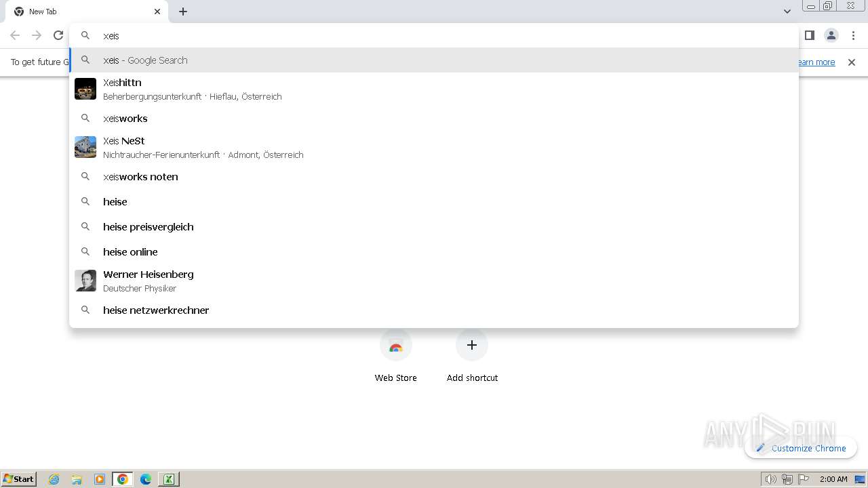Click the Chrome taskbar icon
The width and height of the screenshot is (868, 488).
[x=123, y=479]
